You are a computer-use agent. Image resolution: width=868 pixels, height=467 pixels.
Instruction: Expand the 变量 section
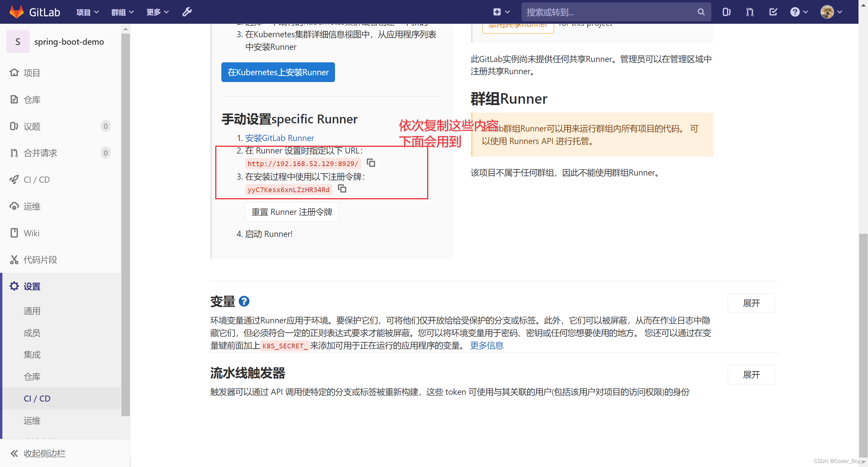click(x=751, y=303)
